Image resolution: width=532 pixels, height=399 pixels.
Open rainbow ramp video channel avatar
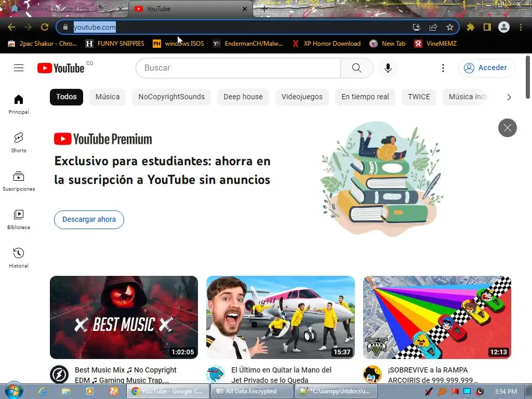coord(372,374)
